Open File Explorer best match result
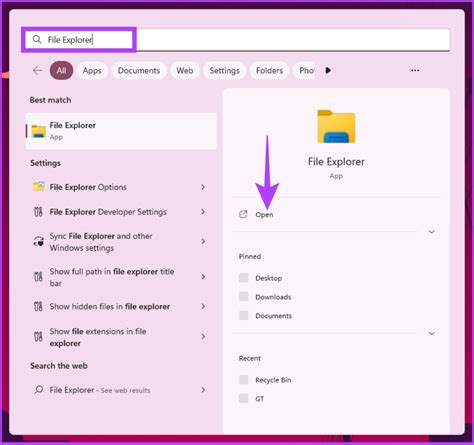Viewport: 474px width, 445px height. pos(121,131)
